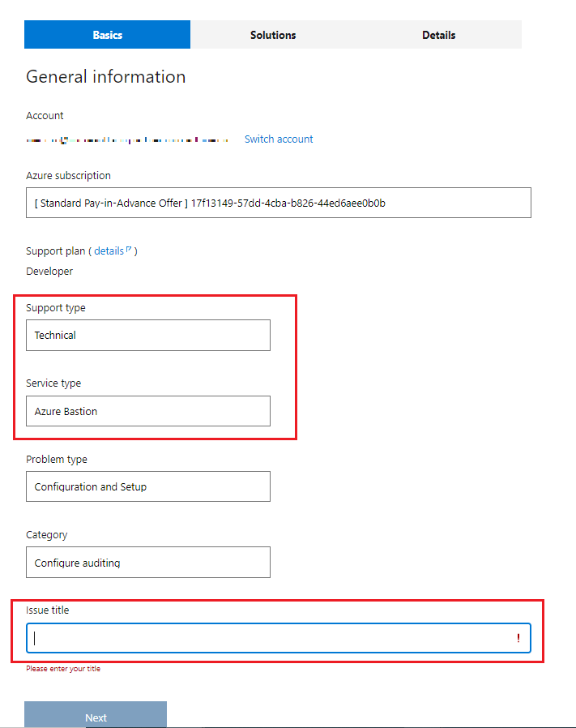Viewport: 576px width, 728px height.
Task: Click the red exclamation error icon
Action: tap(518, 639)
